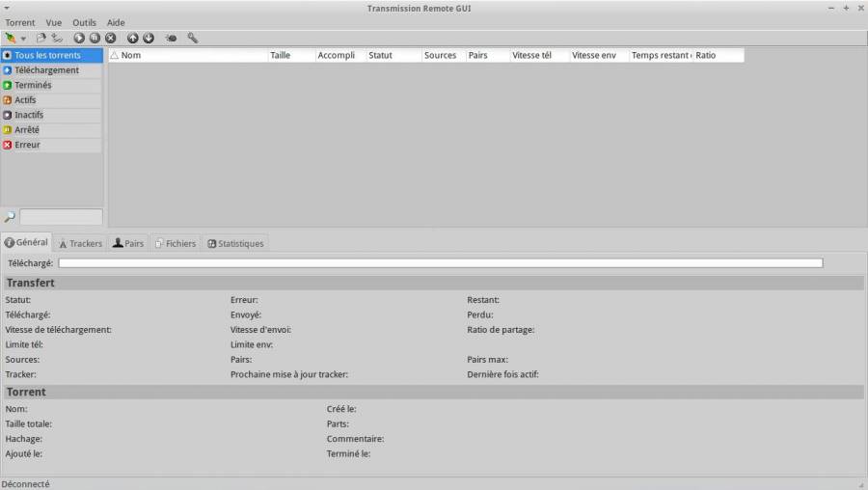Image resolution: width=868 pixels, height=490 pixels.
Task: Select the Téléchargement filter in sidebar
Action: pyautogui.click(x=46, y=70)
